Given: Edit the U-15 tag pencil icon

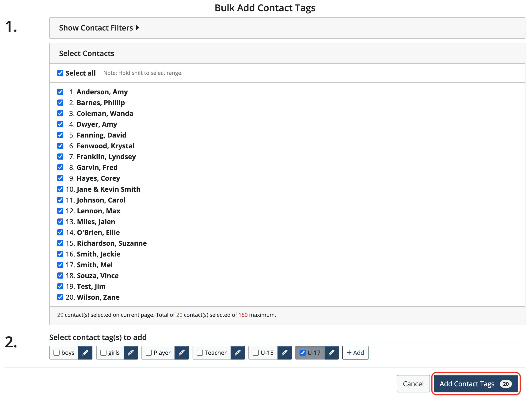Looking at the screenshot, I should pyautogui.click(x=285, y=353).
